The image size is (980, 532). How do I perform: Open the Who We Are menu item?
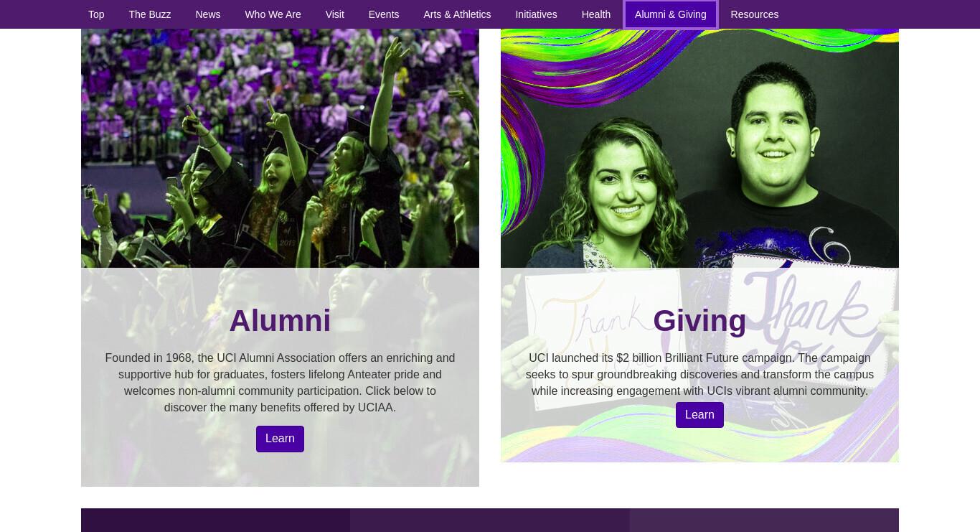coord(273,14)
